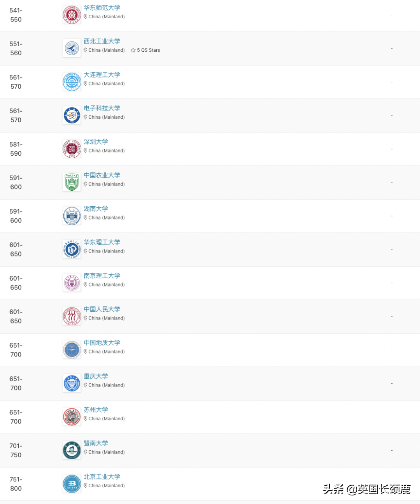Click the 中国人民大学 red logo thumbnail
The width and height of the screenshot is (420, 504).
click(72, 316)
